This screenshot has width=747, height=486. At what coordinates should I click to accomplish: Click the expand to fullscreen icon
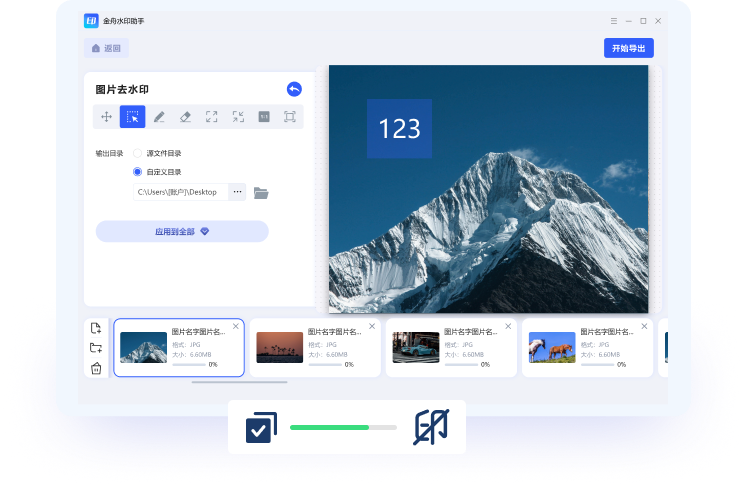(x=211, y=117)
